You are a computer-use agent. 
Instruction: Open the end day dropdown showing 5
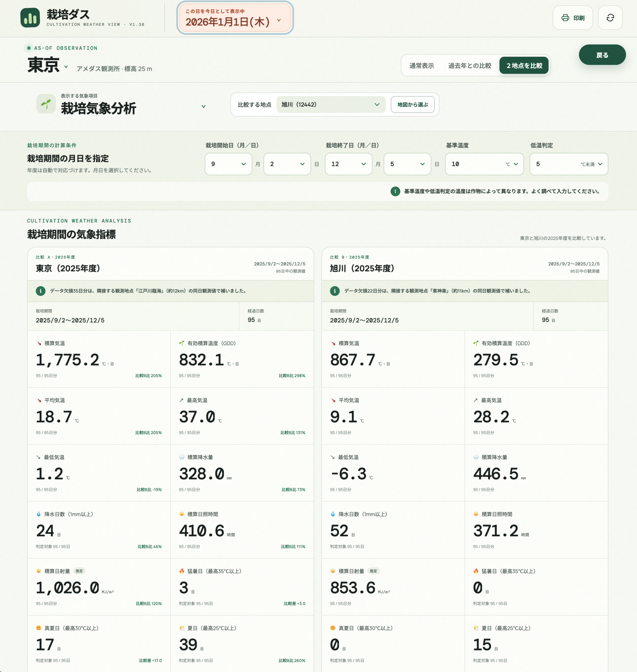click(x=407, y=164)
